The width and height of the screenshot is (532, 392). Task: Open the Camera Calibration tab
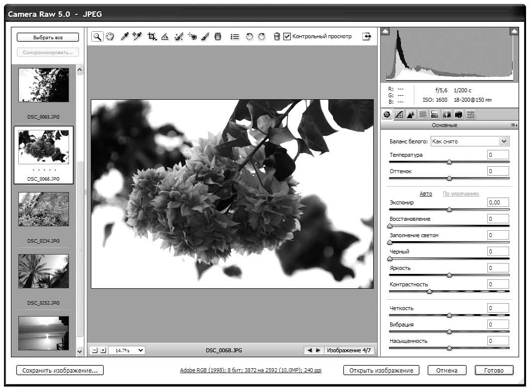(x=458, y=115)
